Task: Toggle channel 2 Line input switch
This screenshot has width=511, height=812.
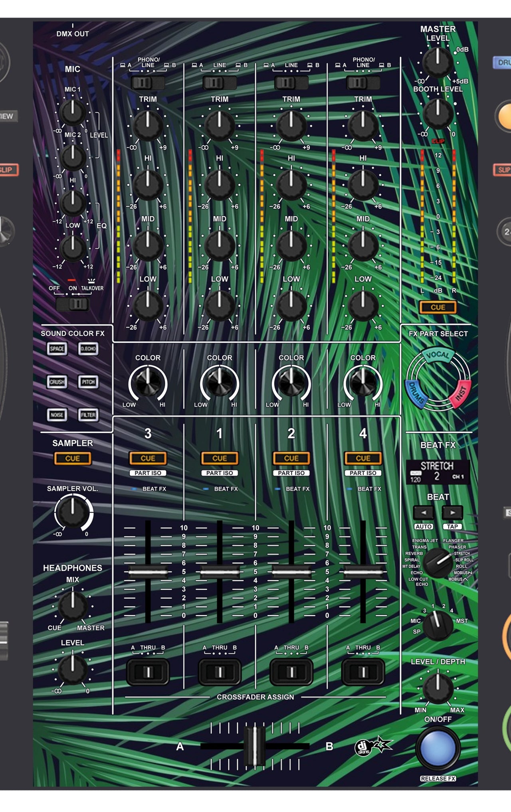Action: (x=291, y=83)
